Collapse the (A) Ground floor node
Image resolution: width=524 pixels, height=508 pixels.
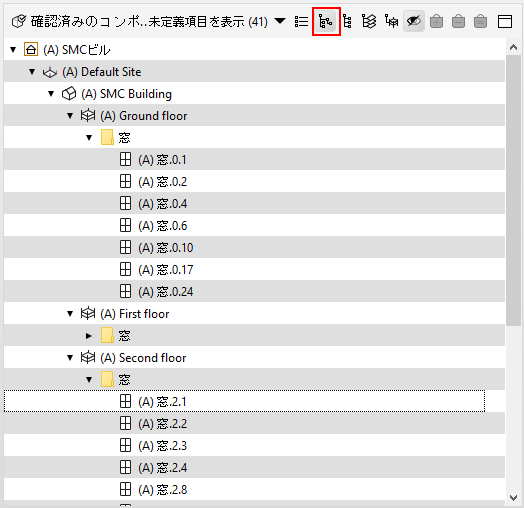70,116
